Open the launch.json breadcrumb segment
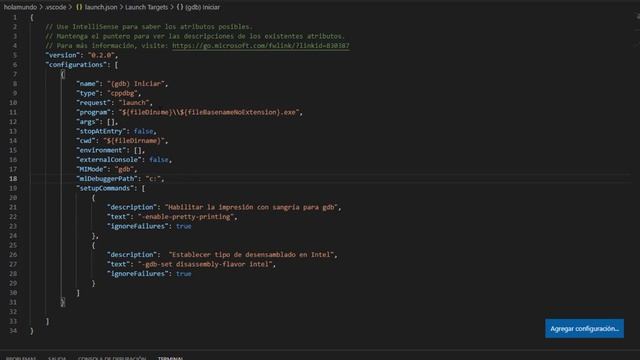640x360 pixels. click(101, 7)
